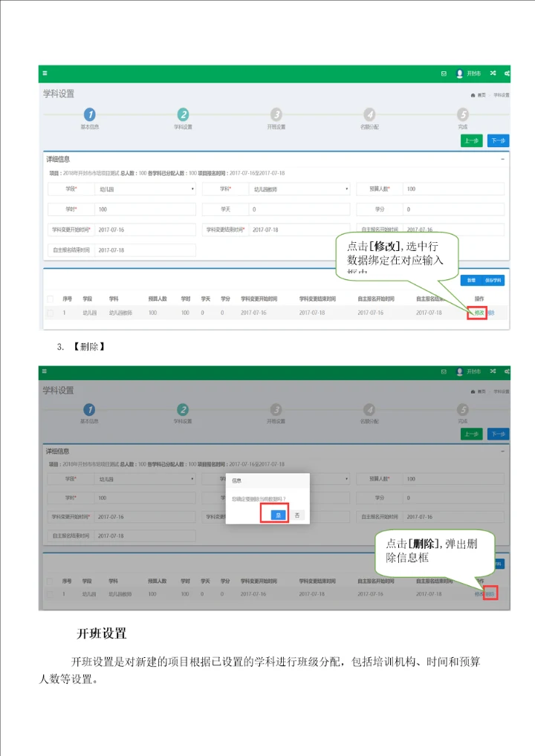Viewport: 535px width, 756px height.
Task: Tick the select-all header checkbox in the upper table
Action: [51, 299]
